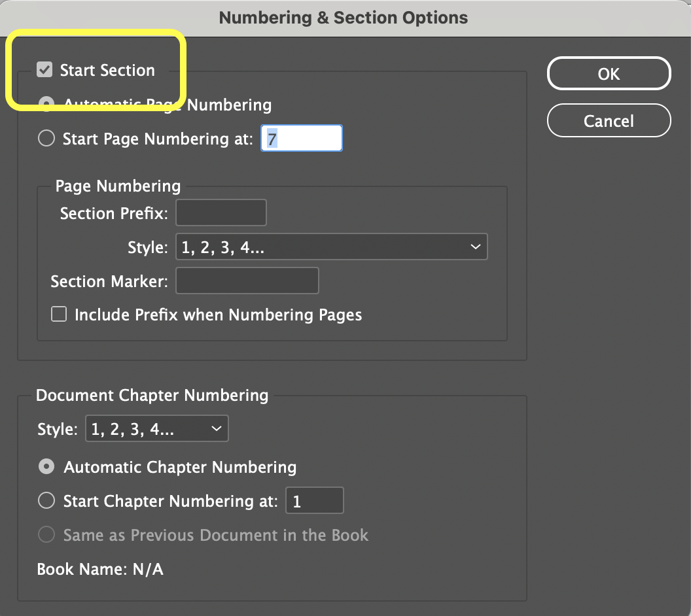Uncheck the Start Section checkbox
691x616 pixels.
point(44,70)
